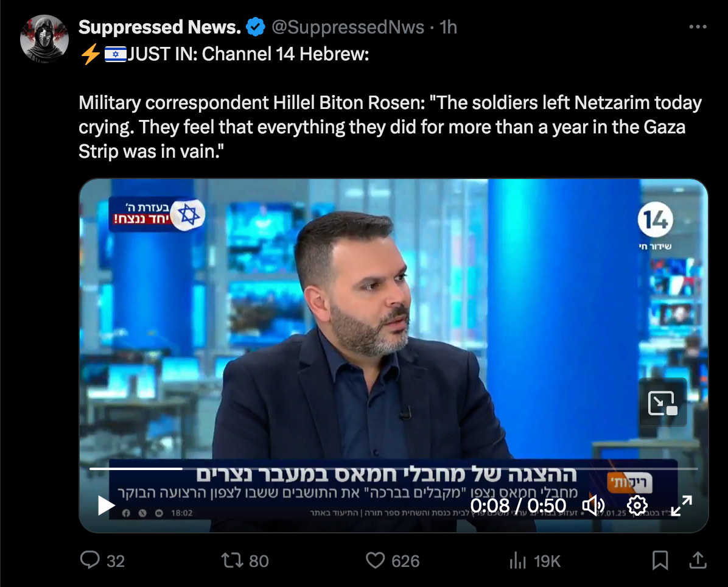Toggle picture-in-picture mini player

point(662,402)
